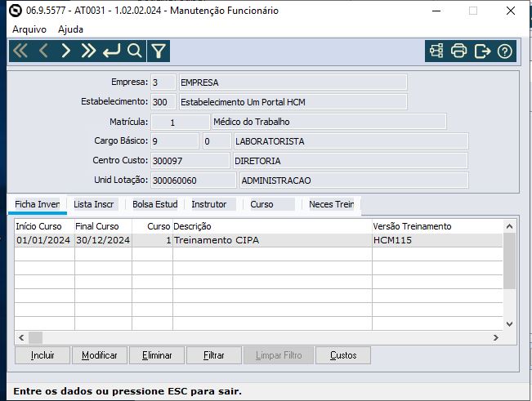Click the grid's scroll up arrow
The height and width of the screenshot is (401, 532).
(x=509, y=226)
